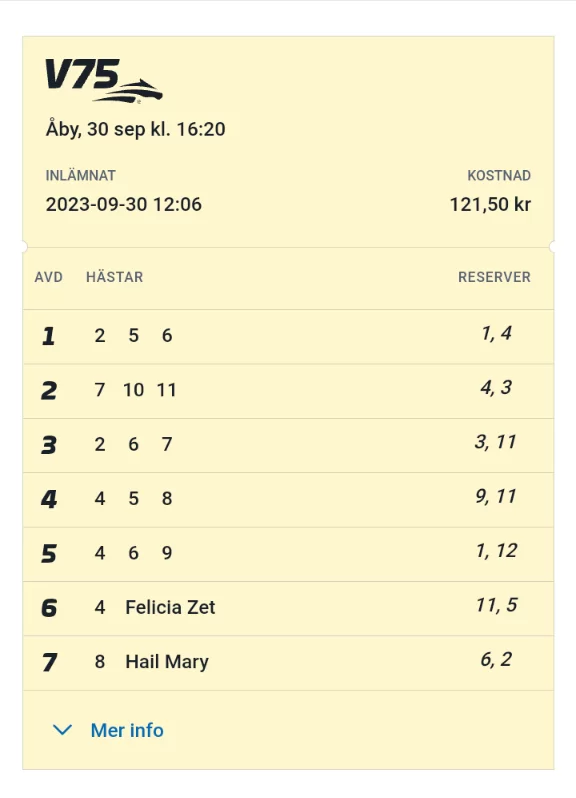Click the submitted date 2023-09-30 12:06
This screenshot has width=576, height=798.
point(124,205)
